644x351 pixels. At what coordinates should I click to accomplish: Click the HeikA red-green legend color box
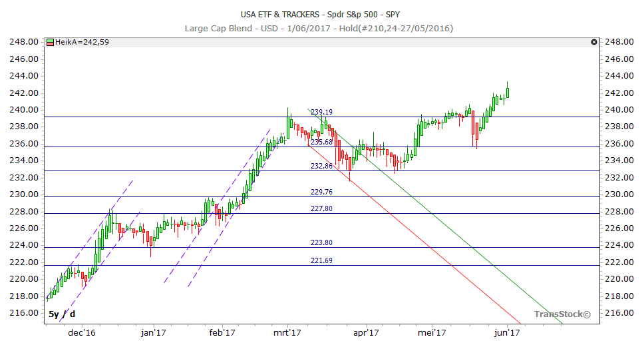pyautogui.click(x=50, y=42)
